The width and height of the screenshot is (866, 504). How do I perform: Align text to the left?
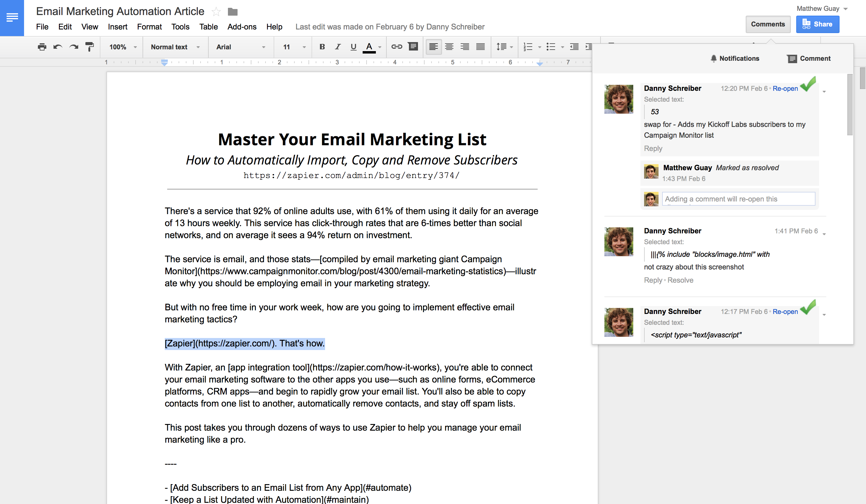433,47
